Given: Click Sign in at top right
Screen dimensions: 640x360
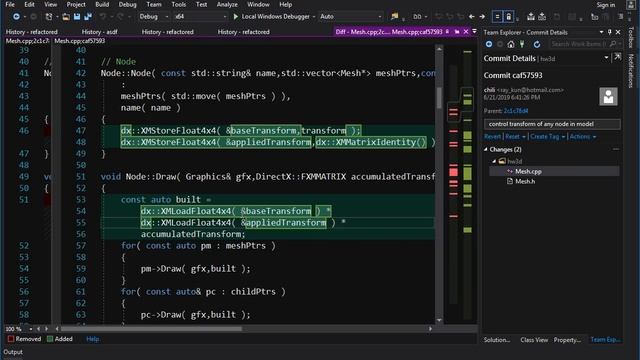Looking at the screenshot, I should (x=606, y=5).
